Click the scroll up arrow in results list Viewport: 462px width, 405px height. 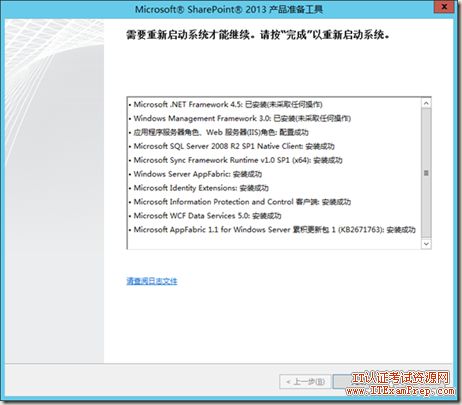tap(426, 103)
